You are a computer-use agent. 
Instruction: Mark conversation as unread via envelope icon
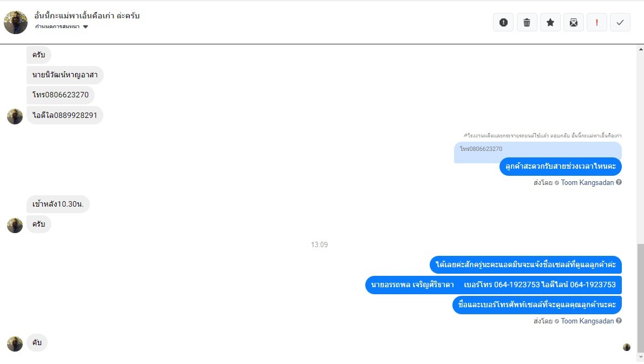[x=573, y=23]
